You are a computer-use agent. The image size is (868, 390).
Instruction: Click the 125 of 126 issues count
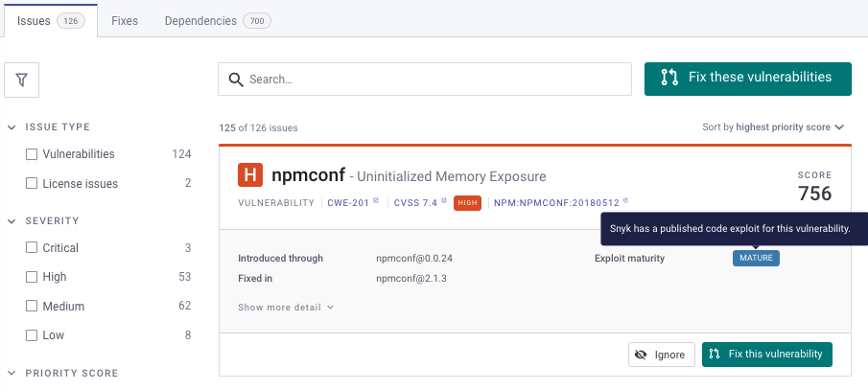[258, 127]
